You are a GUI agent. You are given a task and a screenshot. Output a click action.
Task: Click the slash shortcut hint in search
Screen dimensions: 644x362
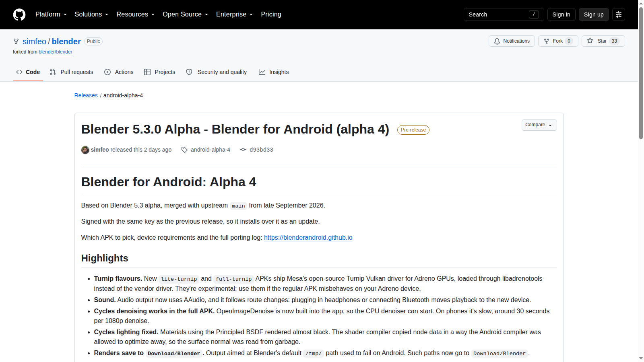[534, 14]
